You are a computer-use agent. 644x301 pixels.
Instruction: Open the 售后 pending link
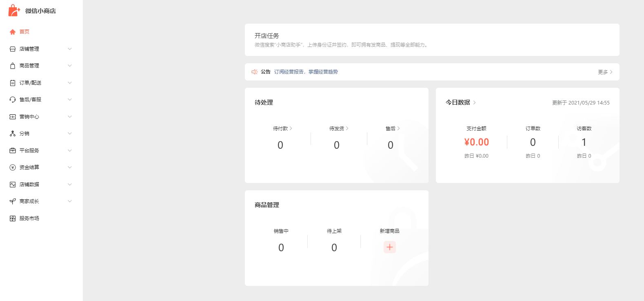point(393,129)
